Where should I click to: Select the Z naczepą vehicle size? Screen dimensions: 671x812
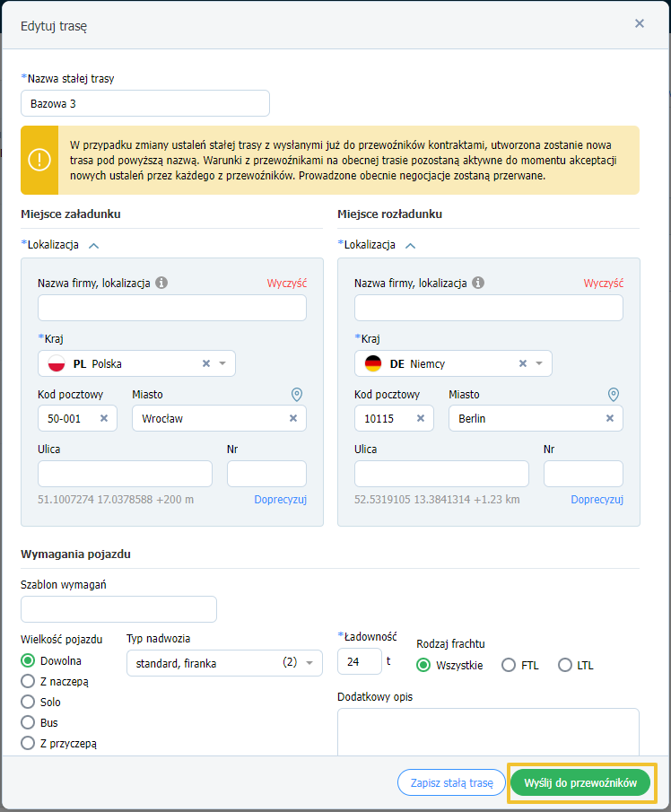tap(28, 681)
